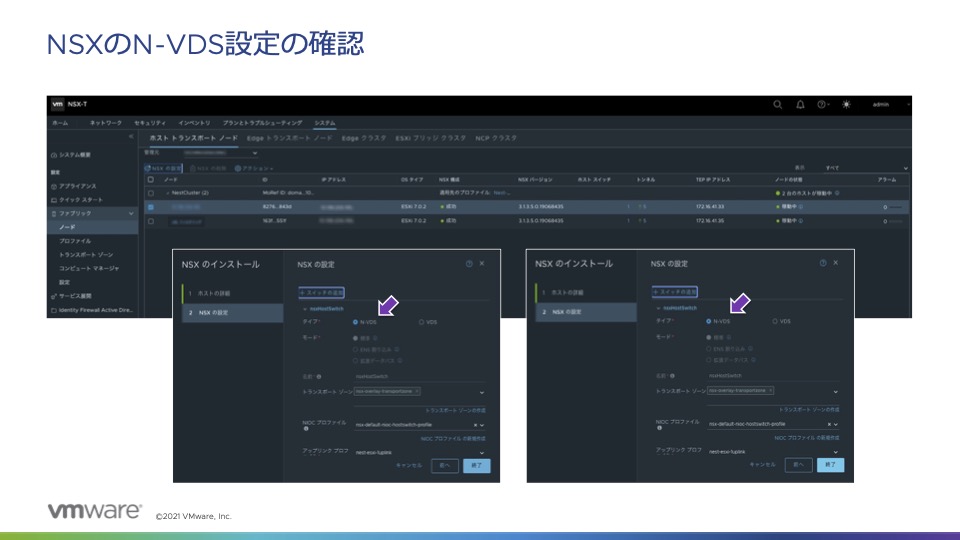Open Identity Firewall Active Directory in sidebar
This screenshot has height=540, width=960.
click(92, 310)
